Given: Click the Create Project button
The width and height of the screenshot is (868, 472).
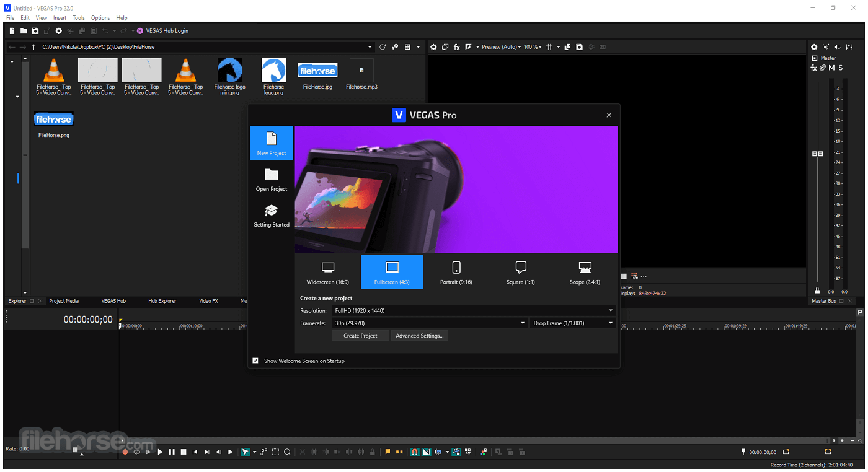Looking at the screenshot, I should click(360, 336).
